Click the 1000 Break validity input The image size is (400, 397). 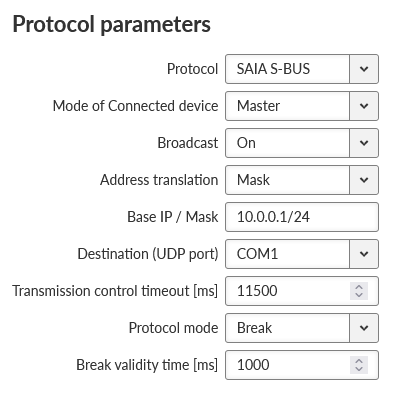pos(302,365)
